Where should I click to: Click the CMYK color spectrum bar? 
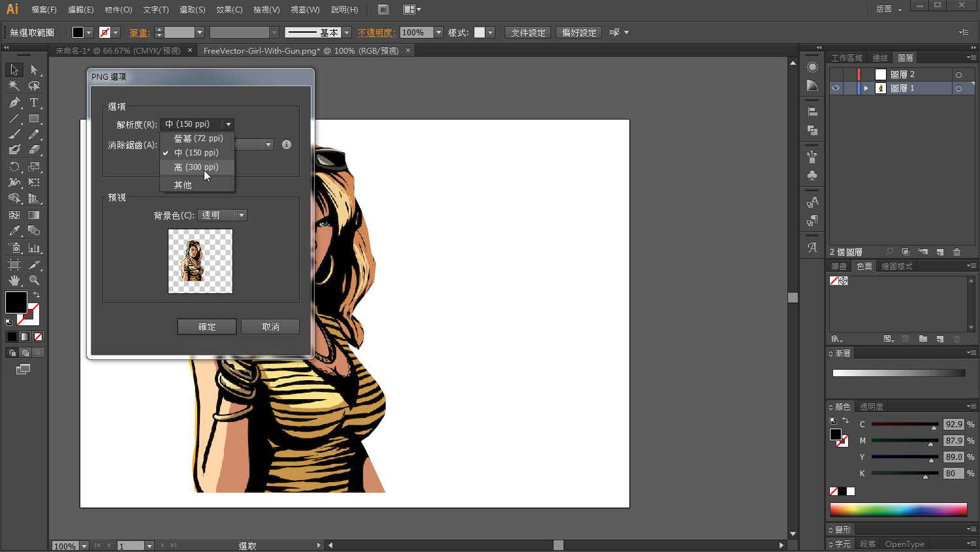point(898,510)
